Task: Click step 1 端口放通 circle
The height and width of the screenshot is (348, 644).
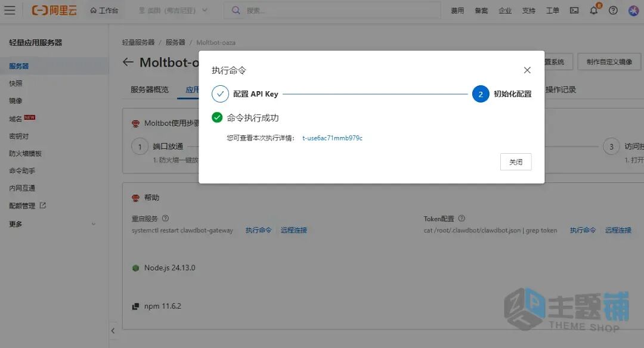Action: point(140,147)
